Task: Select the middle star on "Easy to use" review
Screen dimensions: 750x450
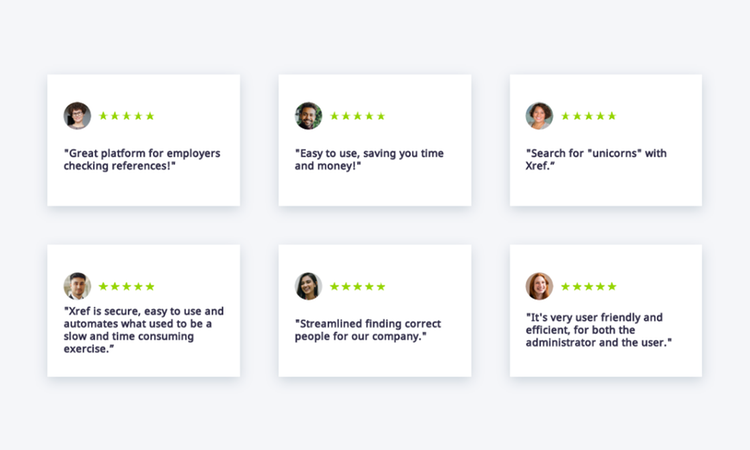Action: pos(357,116)
